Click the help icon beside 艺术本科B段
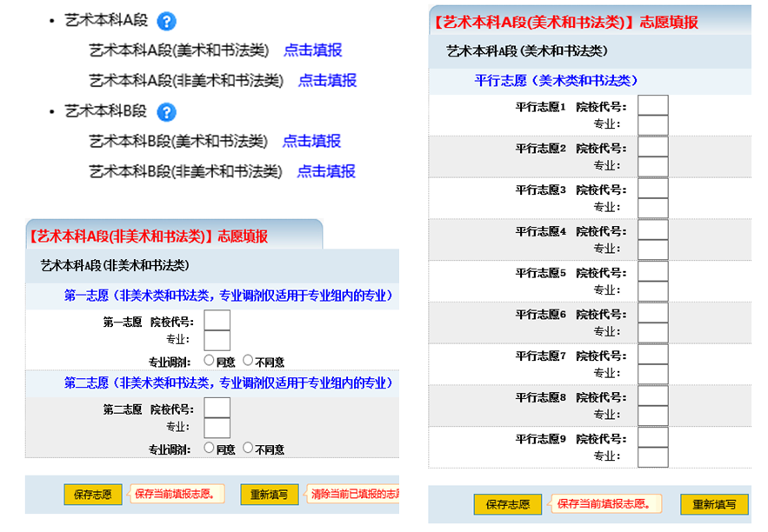Screen dimensions: 768x532 coord(167,111)
